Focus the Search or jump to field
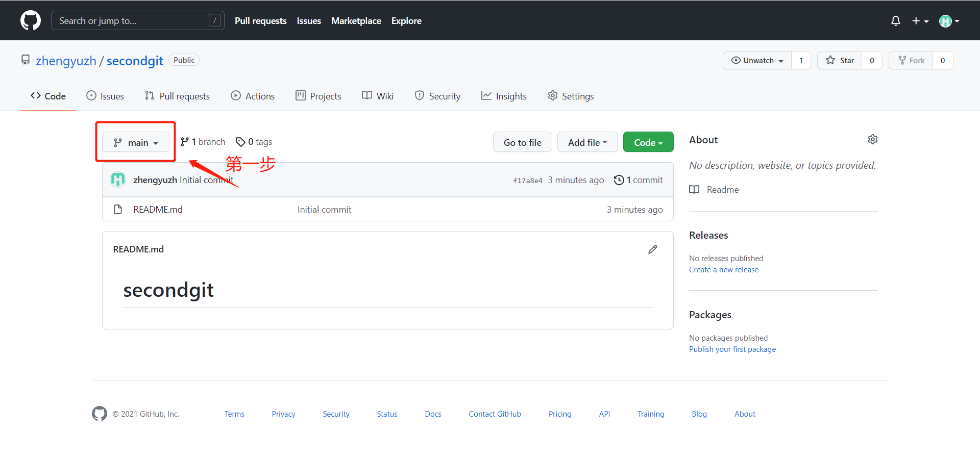The width and height of the screenshot is (980, 460). 138,20
